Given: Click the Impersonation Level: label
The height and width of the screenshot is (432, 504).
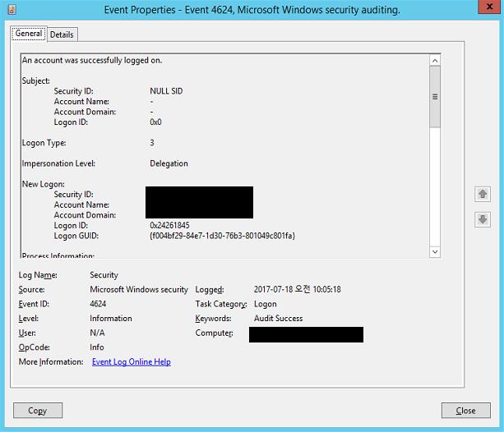Looking at the screenshot, I should 58,163.
